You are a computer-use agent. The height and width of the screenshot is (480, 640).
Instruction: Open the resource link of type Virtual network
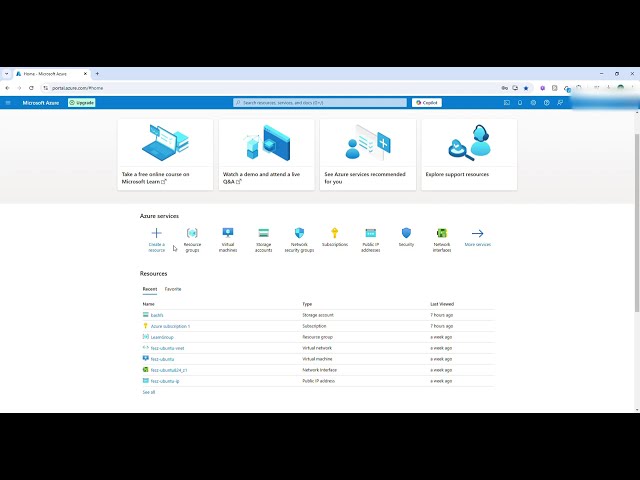pyautogui.click(x=167, y=348)
